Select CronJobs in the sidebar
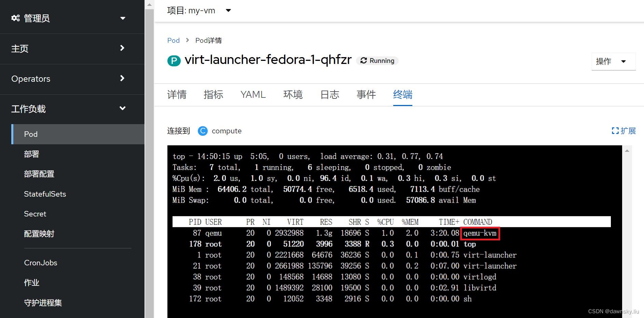 [x=40, y=263]
